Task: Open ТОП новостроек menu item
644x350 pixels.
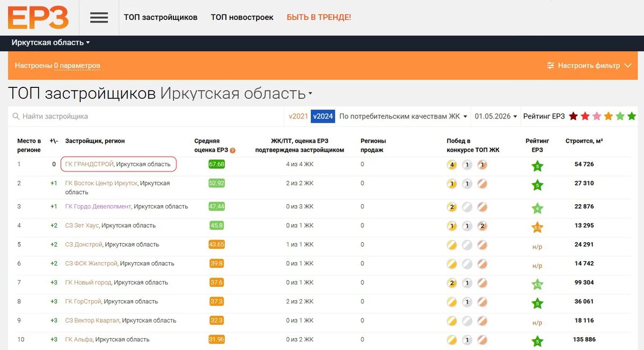Action: pos(242,17)
